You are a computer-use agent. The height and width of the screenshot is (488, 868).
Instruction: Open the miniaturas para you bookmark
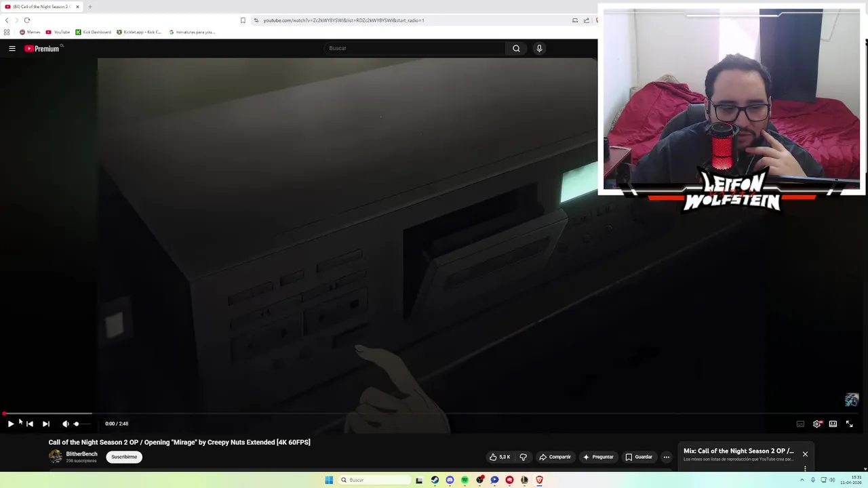(x=192, y=32)
